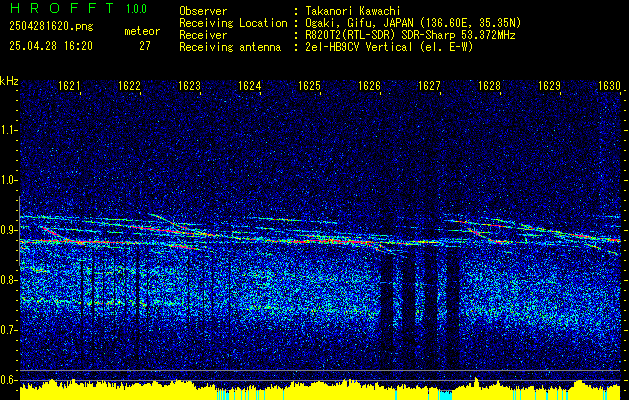Click the 1622 time marker
This screenshot has height=400, width=629.
(130, 86)
